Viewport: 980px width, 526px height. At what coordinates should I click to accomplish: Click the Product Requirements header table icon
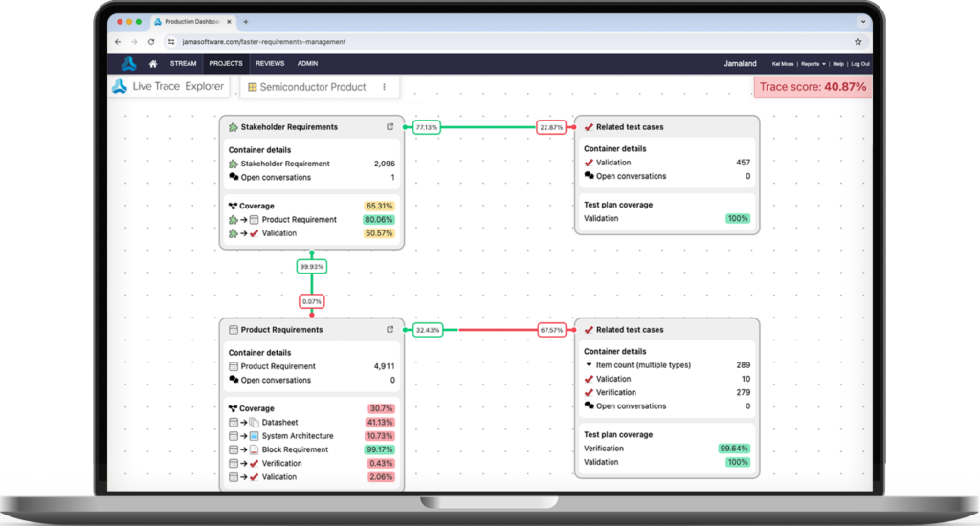(x=234, y=330)
